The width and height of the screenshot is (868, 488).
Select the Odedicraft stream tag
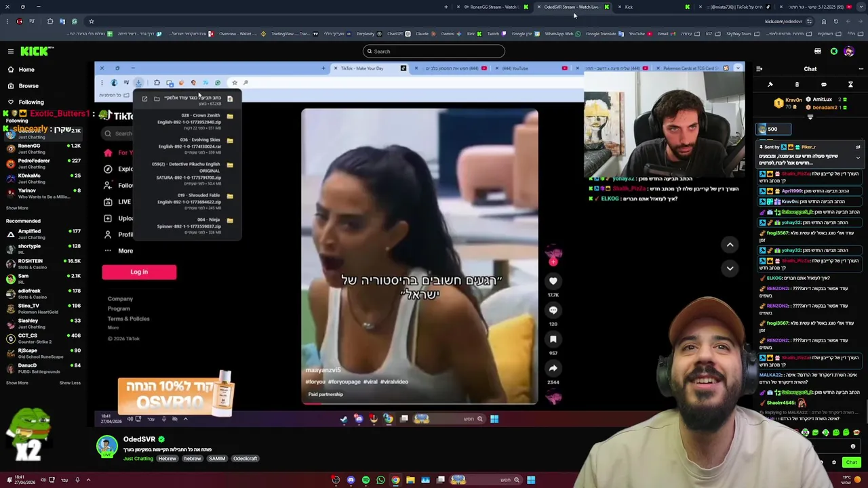[x=245, y=459]
